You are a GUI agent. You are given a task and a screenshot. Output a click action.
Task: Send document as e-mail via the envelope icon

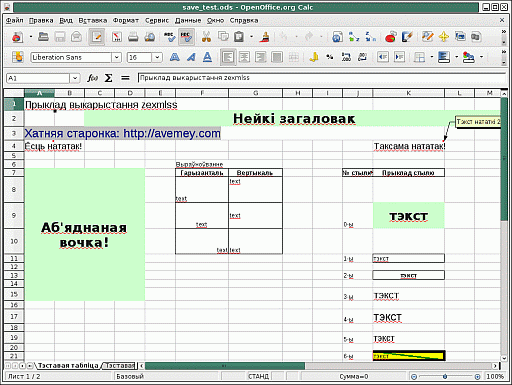coord(76,37)
